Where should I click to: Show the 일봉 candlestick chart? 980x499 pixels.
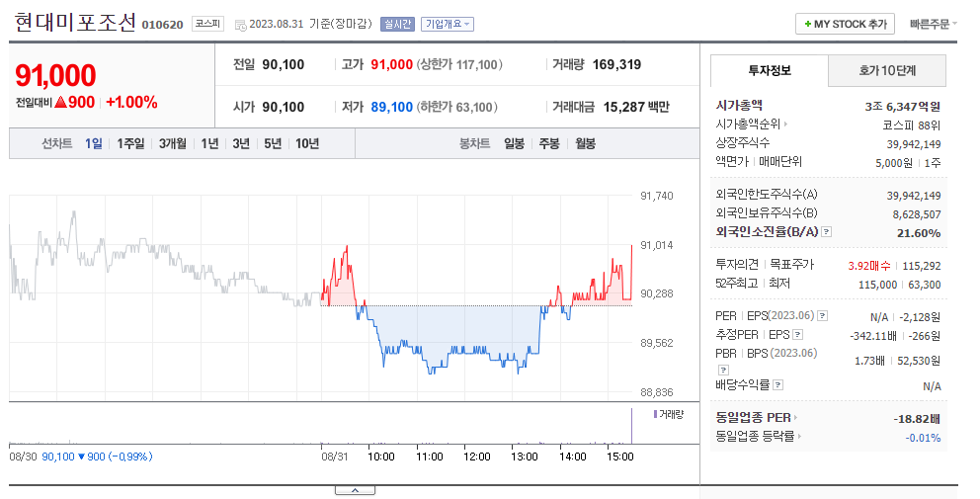[514, 144]
